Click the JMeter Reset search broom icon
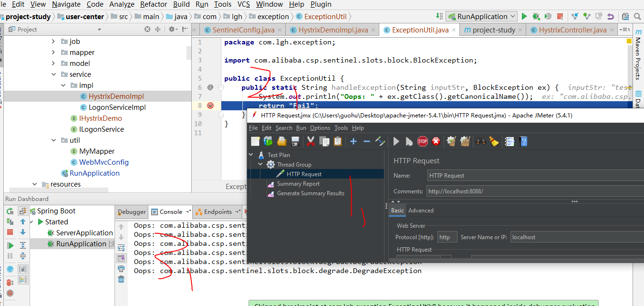This screenshot has height=306, width=644. pos(494,141)
